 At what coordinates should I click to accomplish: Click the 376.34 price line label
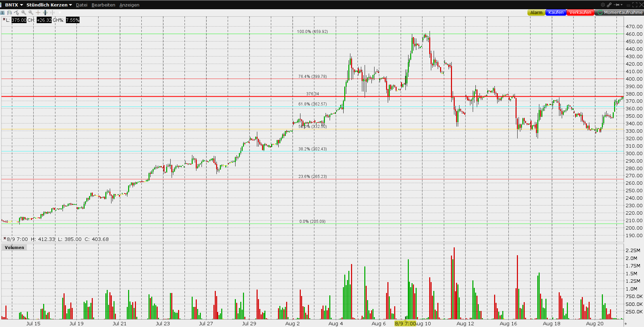coord(312,94)
